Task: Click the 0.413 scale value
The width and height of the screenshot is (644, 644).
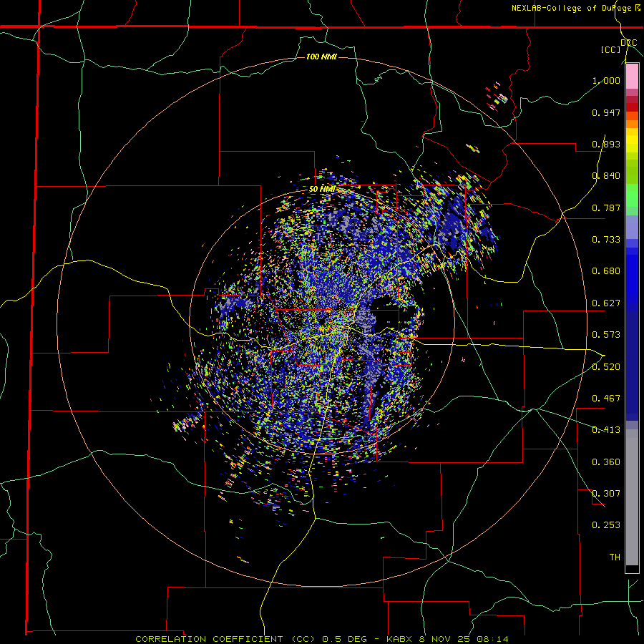Action: pos(606,430)
